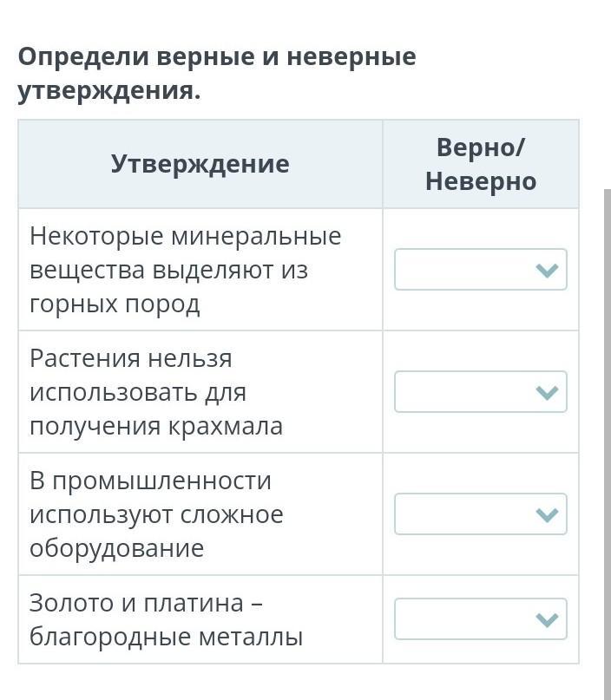This screenshot has width=611, height=700.
Task: Click the heading "Определи верные и неверные утверждения"
Action: pos(217,74)
